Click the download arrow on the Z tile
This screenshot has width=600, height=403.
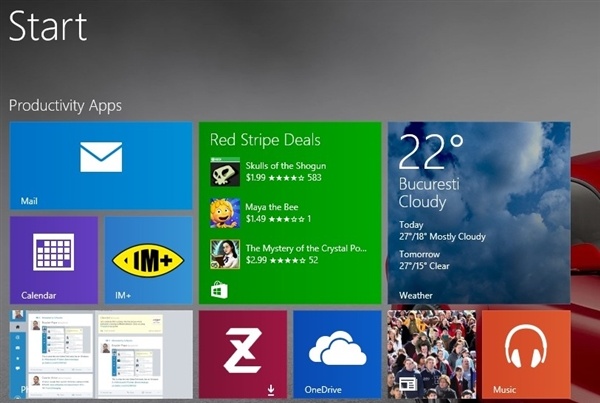271,390
